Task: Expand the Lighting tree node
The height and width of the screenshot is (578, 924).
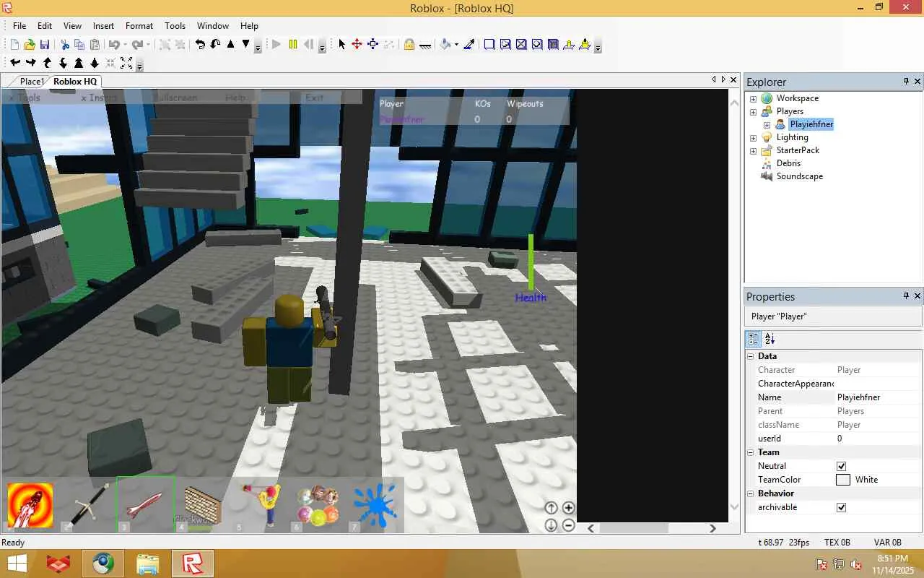Action: 753,137
